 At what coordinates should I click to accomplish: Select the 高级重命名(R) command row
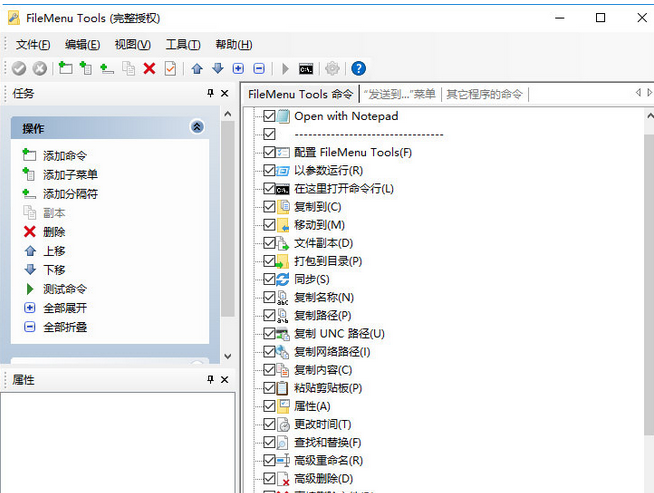click(328, 460)
